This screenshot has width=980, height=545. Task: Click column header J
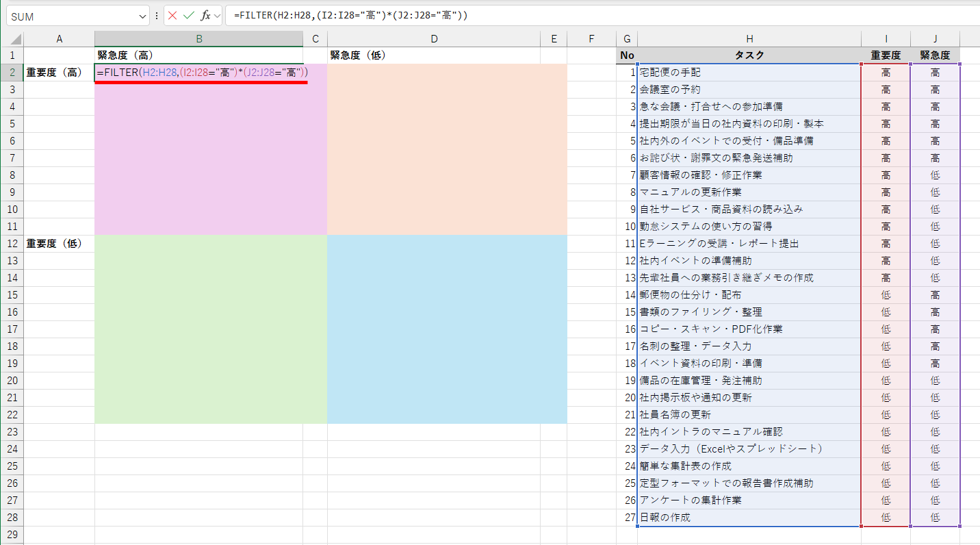click(935, 38)
